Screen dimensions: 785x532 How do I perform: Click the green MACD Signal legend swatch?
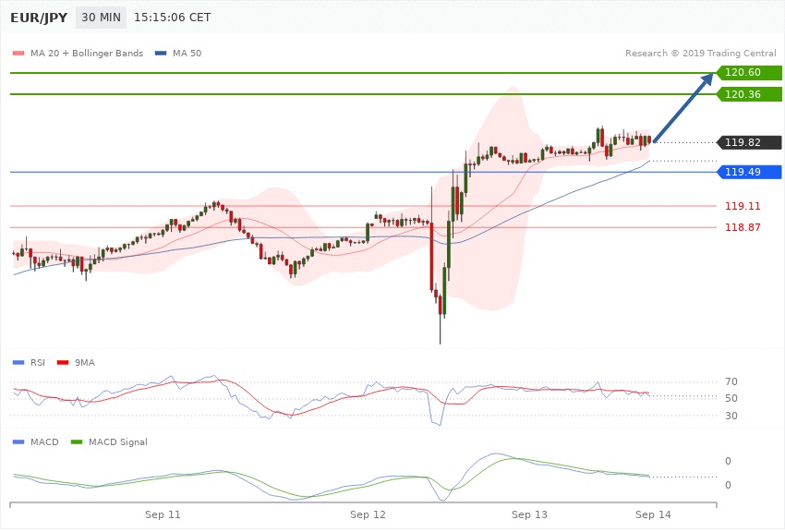[77, 442]
